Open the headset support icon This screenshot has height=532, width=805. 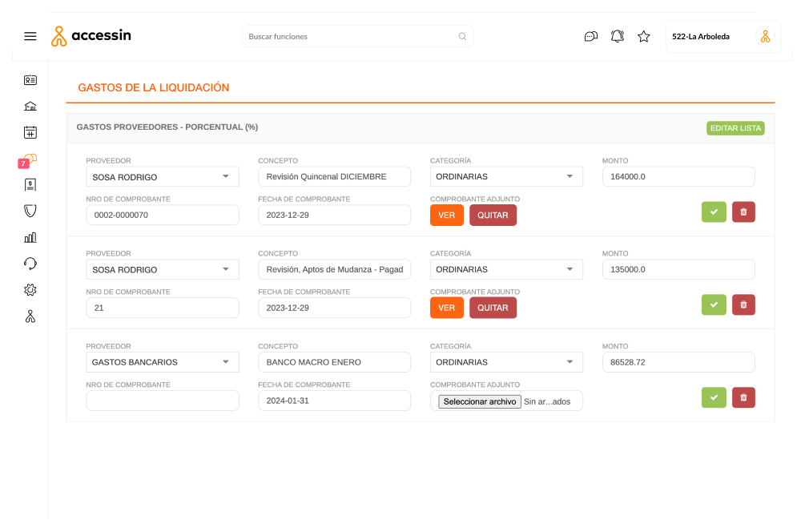tap(30, 264)
